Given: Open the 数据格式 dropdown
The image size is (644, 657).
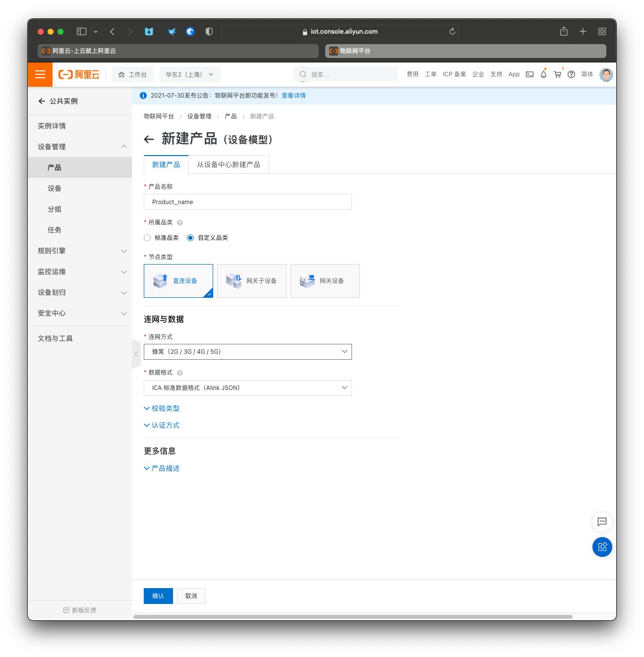Looking at the screenshot, I should coord(247,388).
